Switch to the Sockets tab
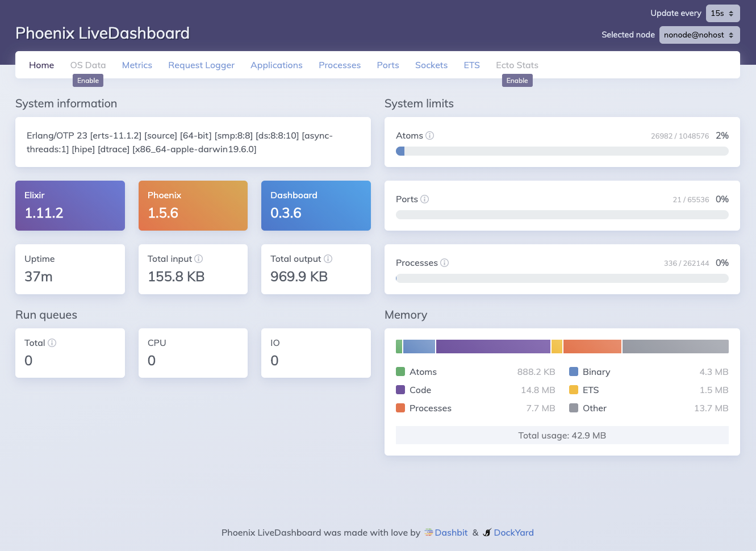Viewport: 756px width, 551px height. pos(431,65)
